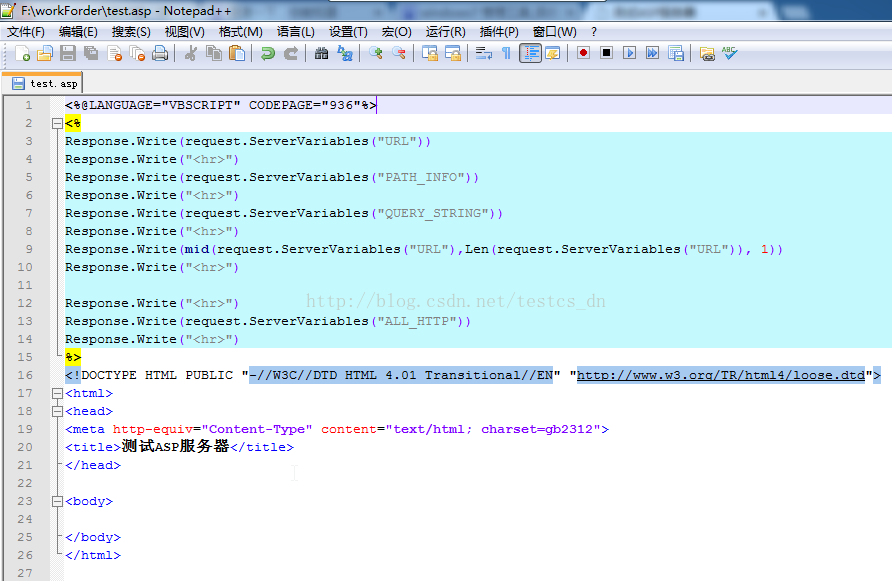Click the Save All toolbar icon
The height and width of the screenshot is (581, 892).
click(x=91, y=53)
